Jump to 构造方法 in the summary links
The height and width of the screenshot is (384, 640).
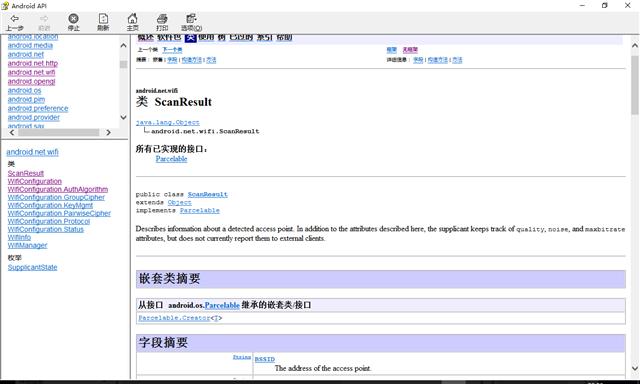(x=192, y=60)
